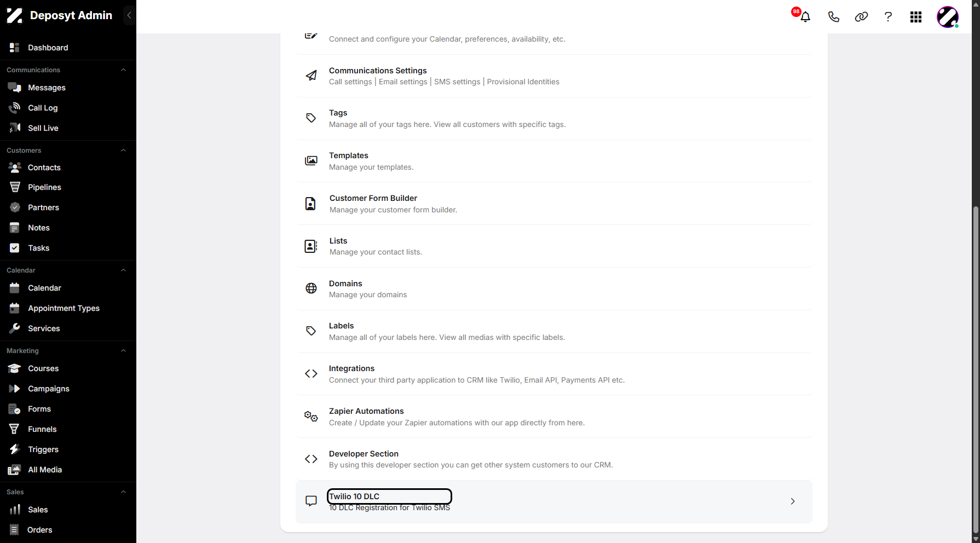This screenshot has height=543, width=980.
Task: Click the Customer Form Builder icon
Action: point(310,204)
